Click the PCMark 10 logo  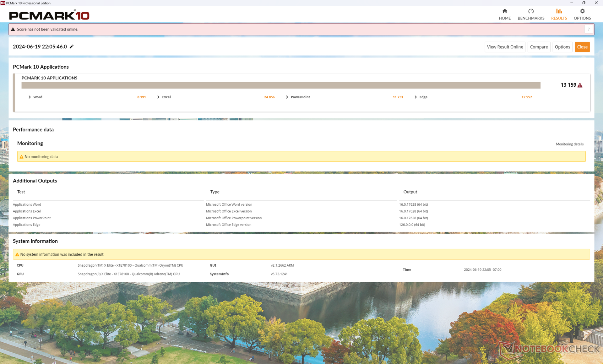(x=49, y=15)
